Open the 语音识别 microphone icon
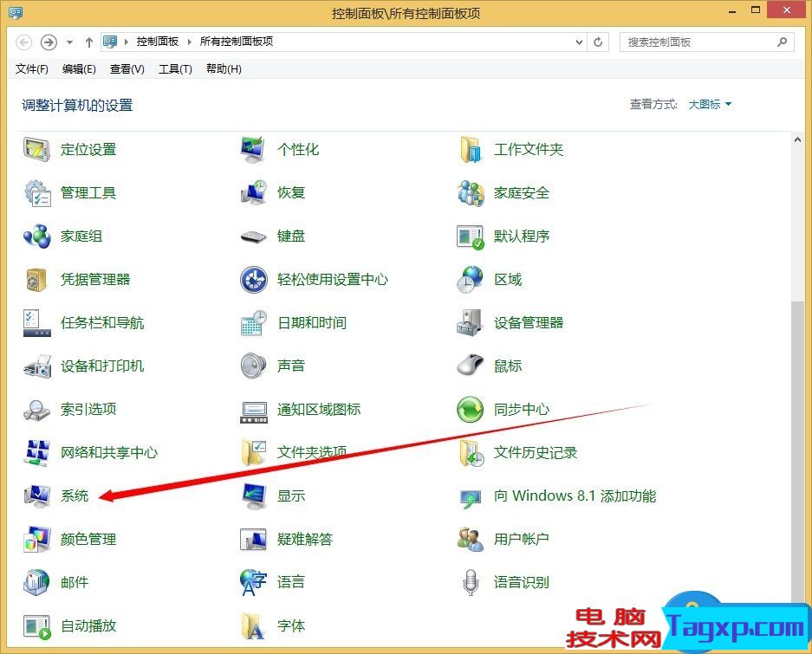The height and width of the screenshot is (654, 812). pyautogui.click(x=471, y=583)
